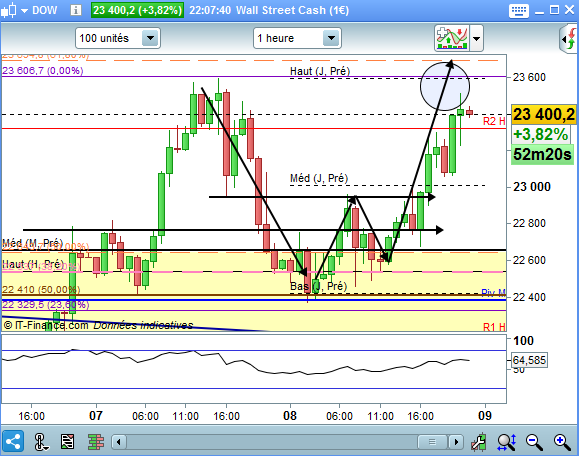Click the R1 H pivot label

click(x=494, y=327)
